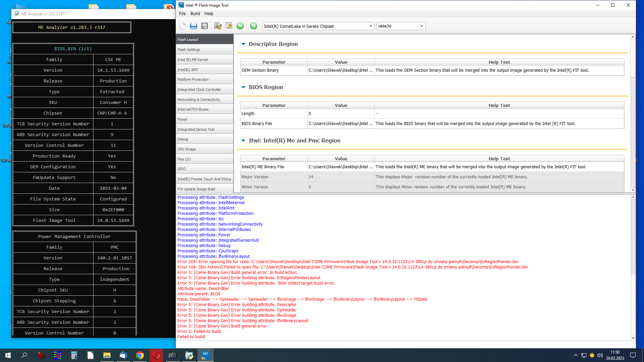
Task: Select the Intel (R) ME Kernel tab
Action: (205, 60)
